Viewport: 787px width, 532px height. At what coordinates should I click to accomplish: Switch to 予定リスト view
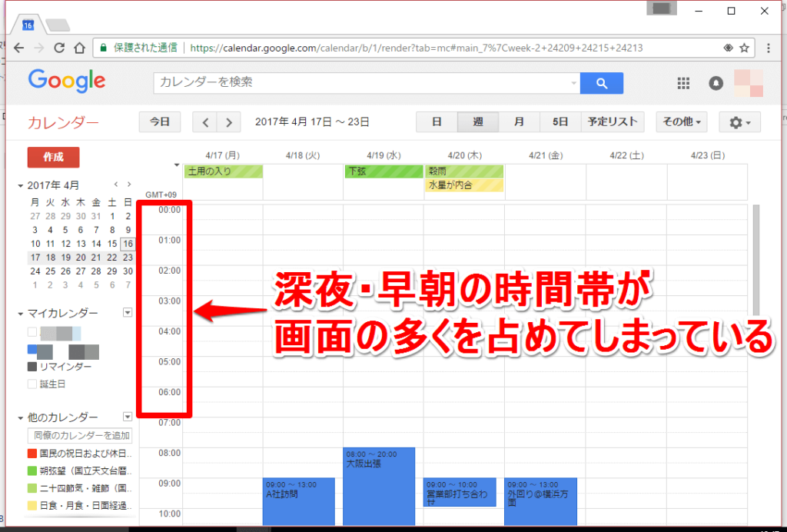[x=613, y=122]
